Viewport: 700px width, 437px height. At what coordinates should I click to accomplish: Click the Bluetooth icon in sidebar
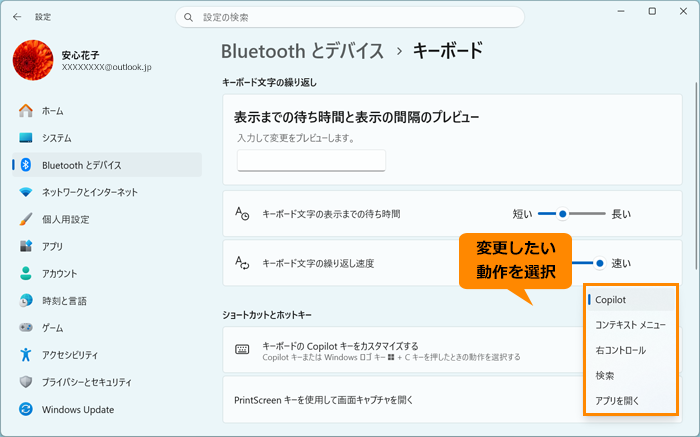point(26,165)
